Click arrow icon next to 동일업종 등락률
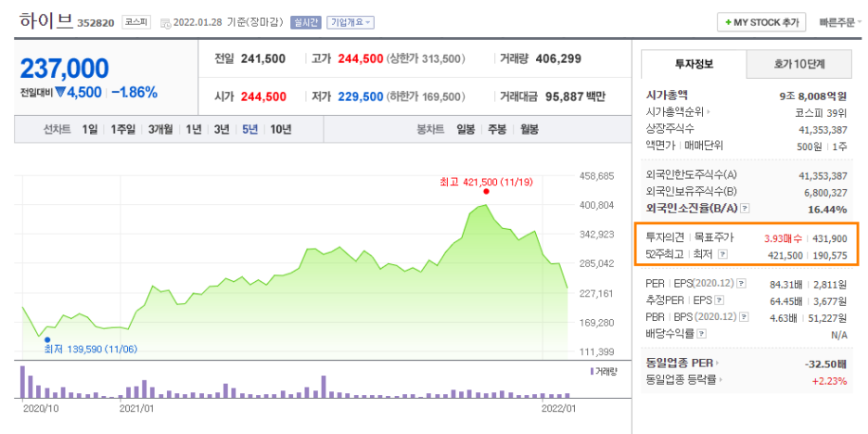The image size is (868, 434). (721, 380)
